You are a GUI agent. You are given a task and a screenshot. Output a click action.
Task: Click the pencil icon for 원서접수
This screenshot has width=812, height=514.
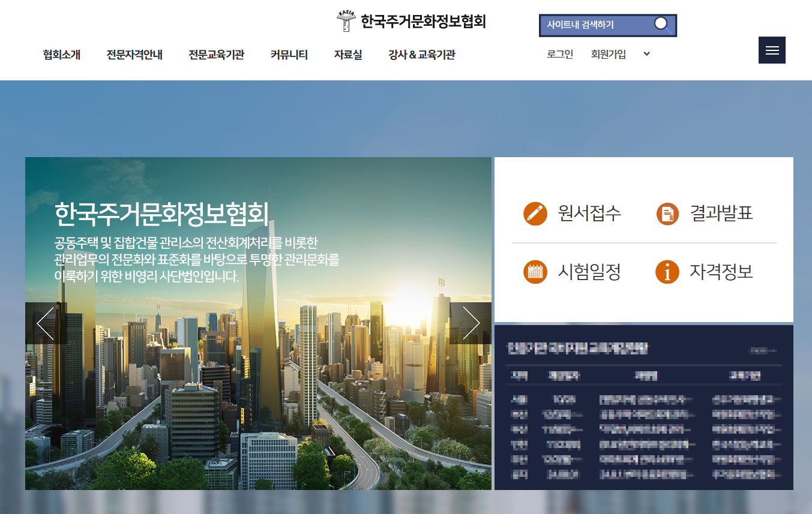click(x=535, y=214)
